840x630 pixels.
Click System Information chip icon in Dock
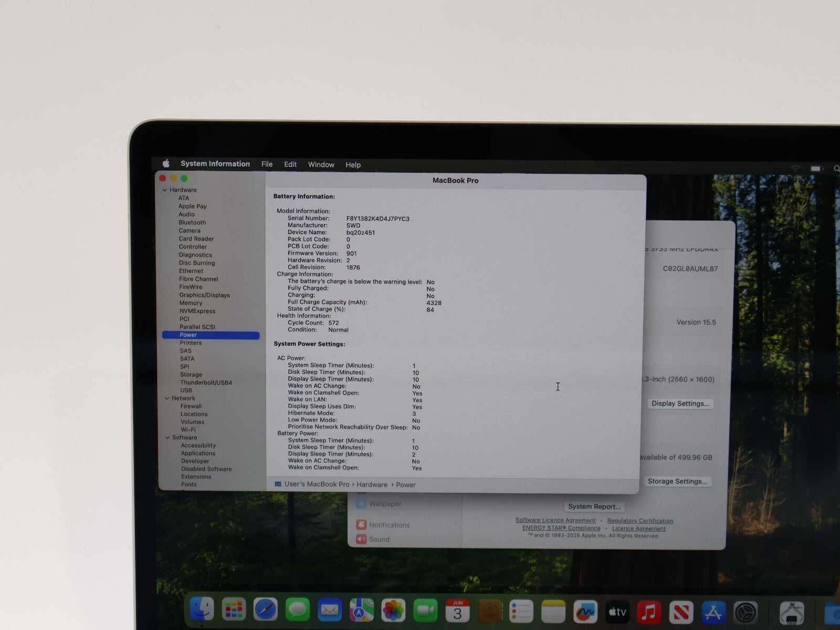tap(792, 614)
